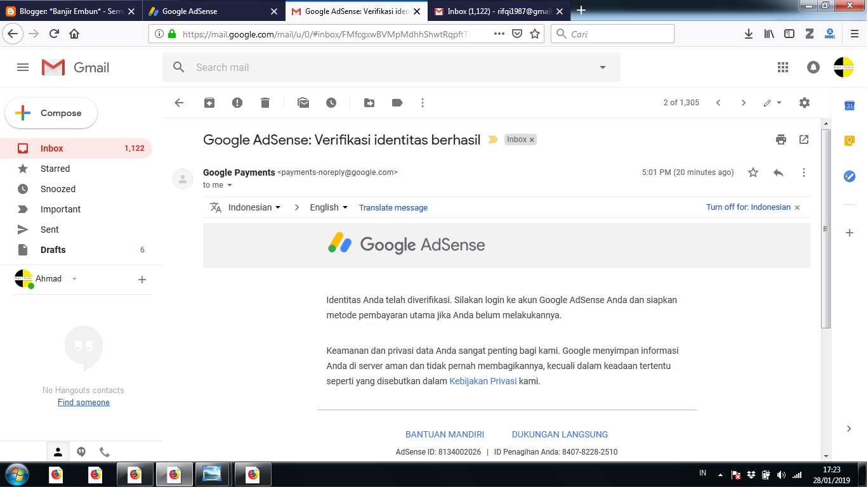
Task: Open new browser tab plus
Action: click(581, 10)
